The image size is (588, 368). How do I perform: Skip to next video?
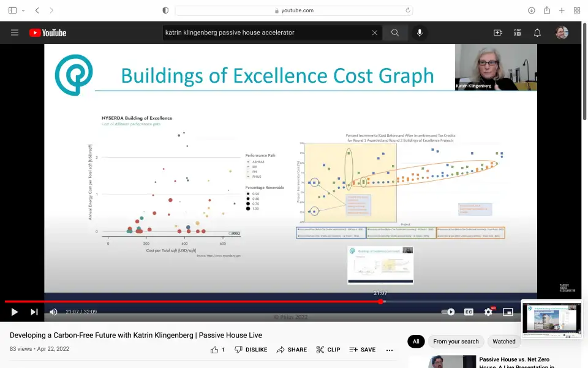[34, 312]
